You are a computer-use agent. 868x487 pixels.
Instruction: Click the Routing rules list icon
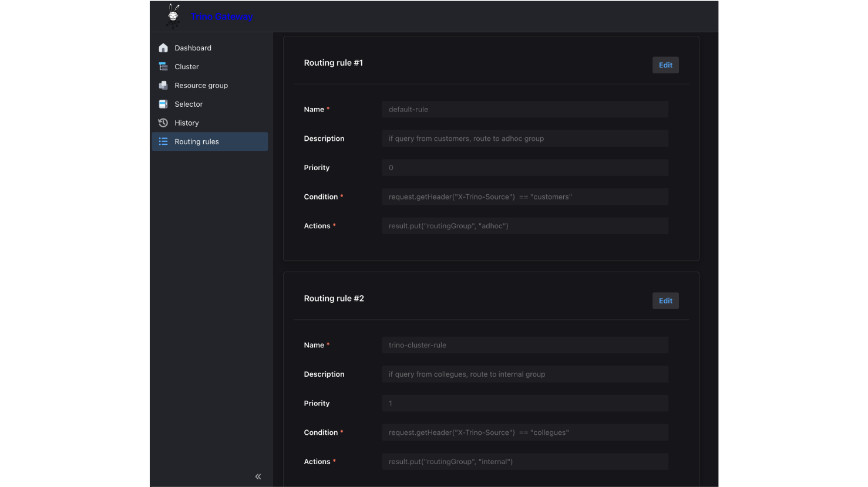coord(163,142)
